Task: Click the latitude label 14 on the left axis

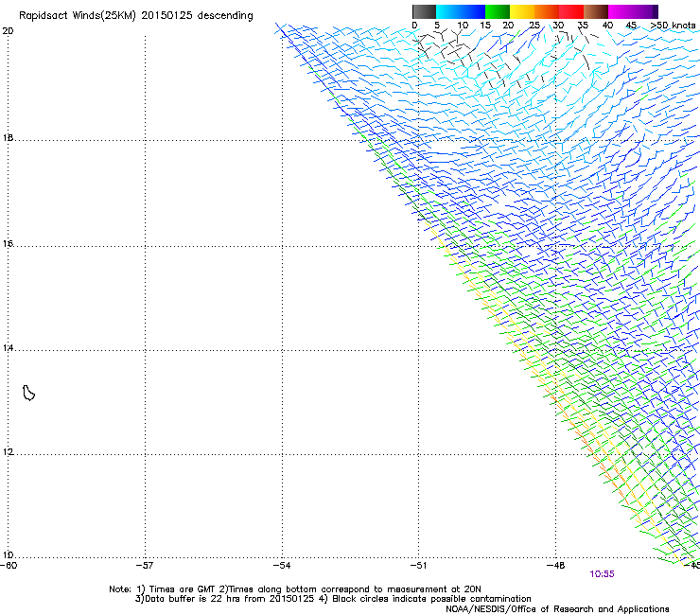Action: 8,348
